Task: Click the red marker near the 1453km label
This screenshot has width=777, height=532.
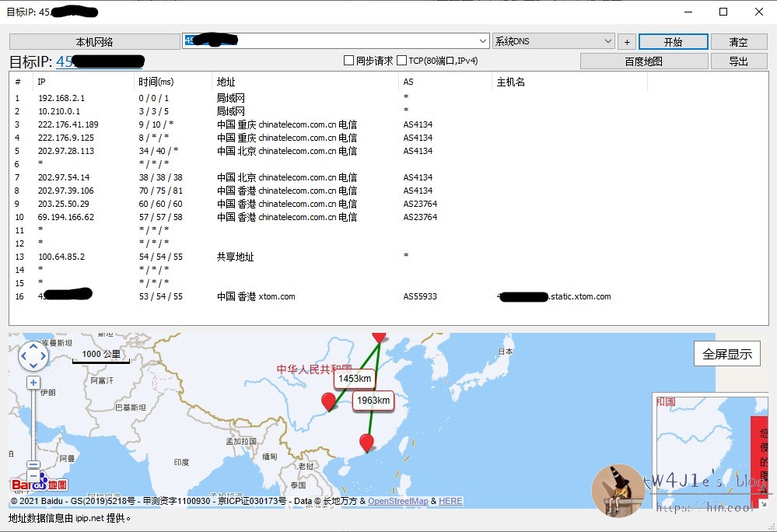Action: coord(328,401)
